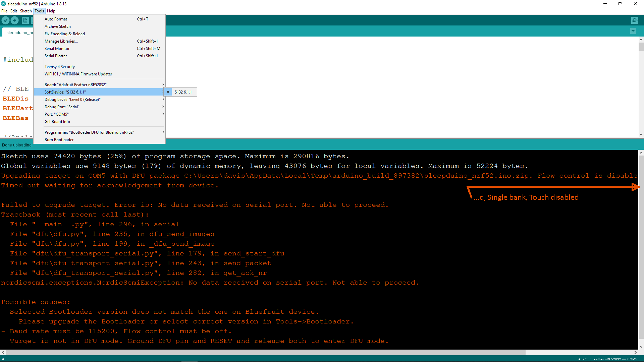The width and height of the screenshot is (644, 362).
Task: Click Get Board Info
Action: coord(57,121)
